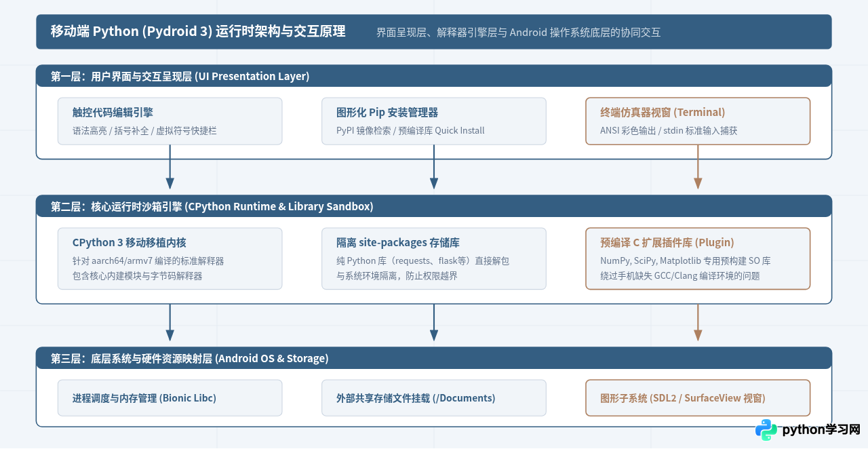Image resolution: width=868 pixels, height=449 pixels.
Task: Click the '预编译 C 扩展插件库 (Plugin)' card heading
Action: [x=667, y=242]
